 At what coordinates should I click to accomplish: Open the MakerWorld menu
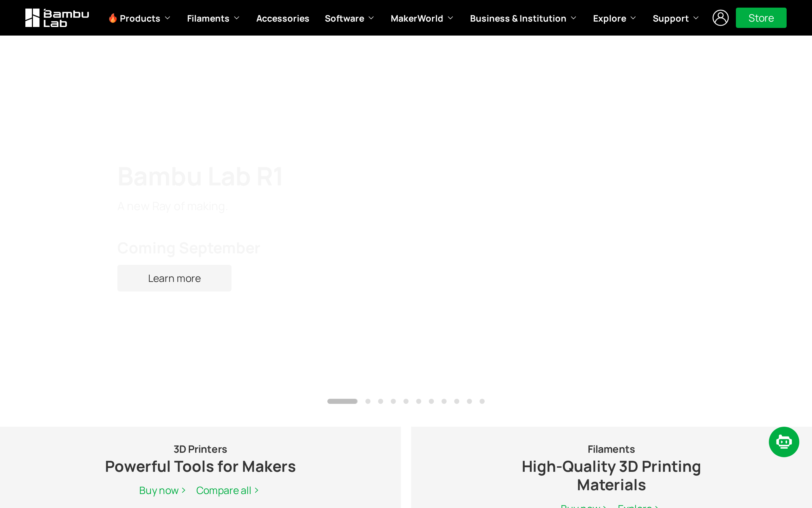(417, 18)
